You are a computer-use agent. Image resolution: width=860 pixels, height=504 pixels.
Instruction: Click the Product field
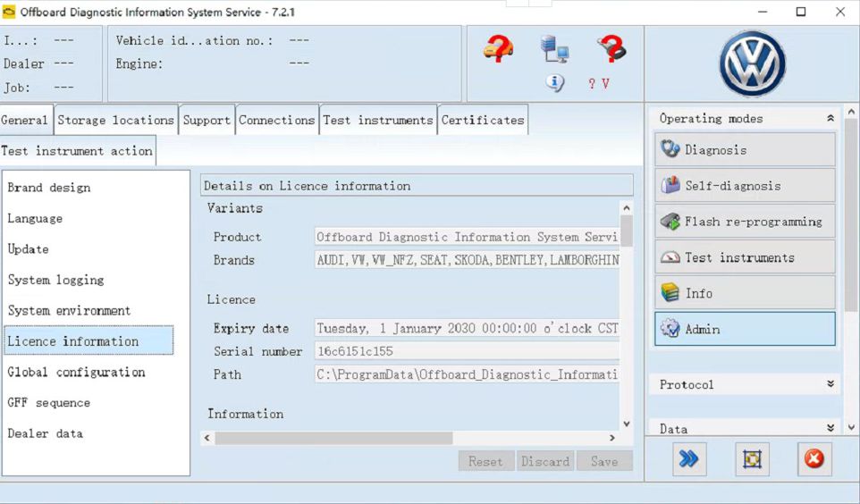(x=467, y=237)
